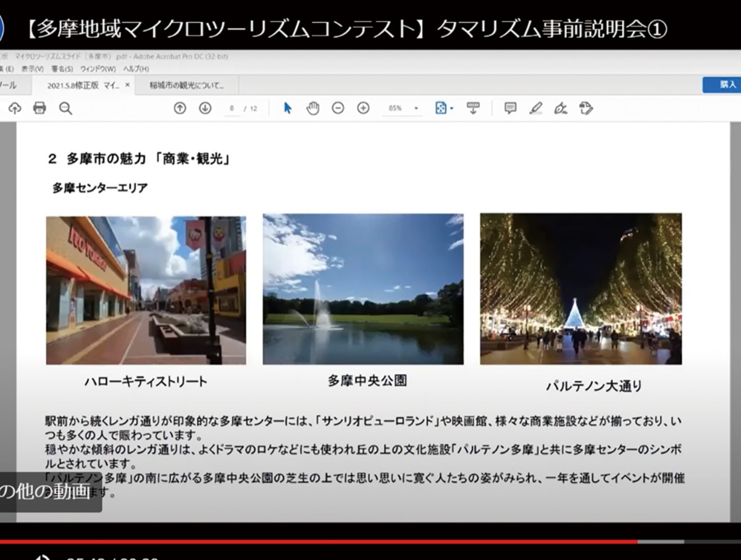Select the highlighter pen tool
This screenshot has width=741, height=560.
click(x=535, y=108)
